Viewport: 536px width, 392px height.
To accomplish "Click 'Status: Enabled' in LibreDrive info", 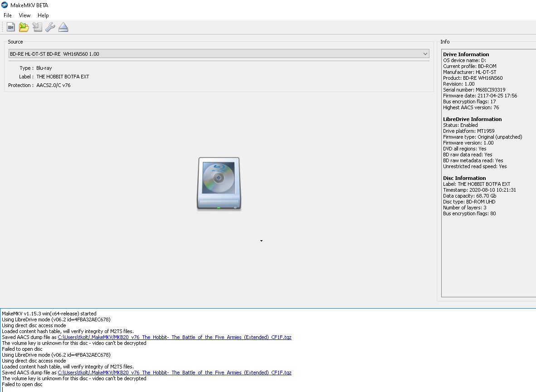I will click(x=460, y=125).
